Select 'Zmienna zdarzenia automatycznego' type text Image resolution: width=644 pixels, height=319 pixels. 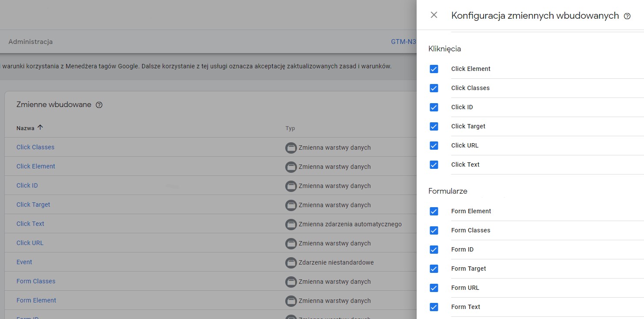(350, 224)
